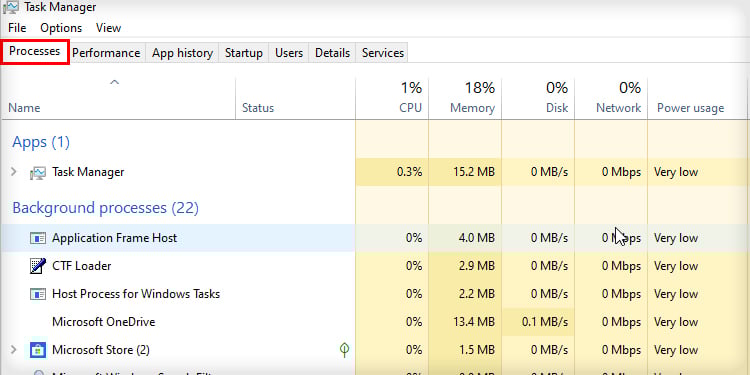Image resolution: width=750 pixels, height=375 pixels.
Task: Expand the Task Manager app entry
Action: (14, 172)
